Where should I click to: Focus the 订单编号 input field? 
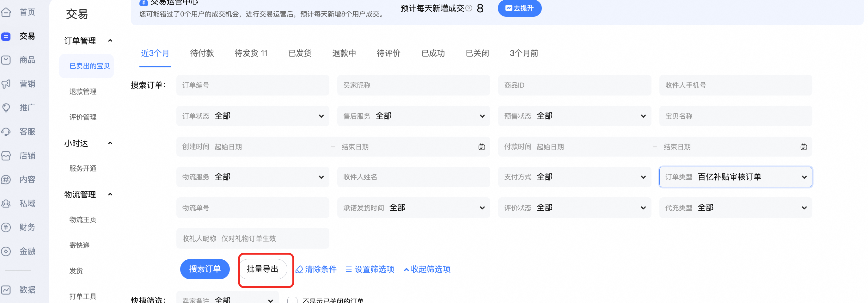click(x=253, y=85)
